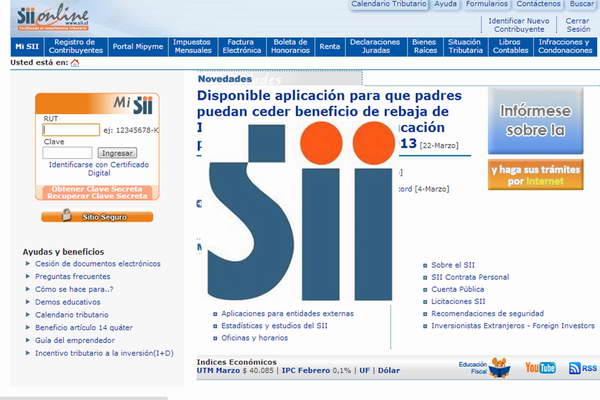Viewport: 600px width, 400px height.
Task: Expand the Declaraciones Juradas menu
Action: tap(374, 47)
